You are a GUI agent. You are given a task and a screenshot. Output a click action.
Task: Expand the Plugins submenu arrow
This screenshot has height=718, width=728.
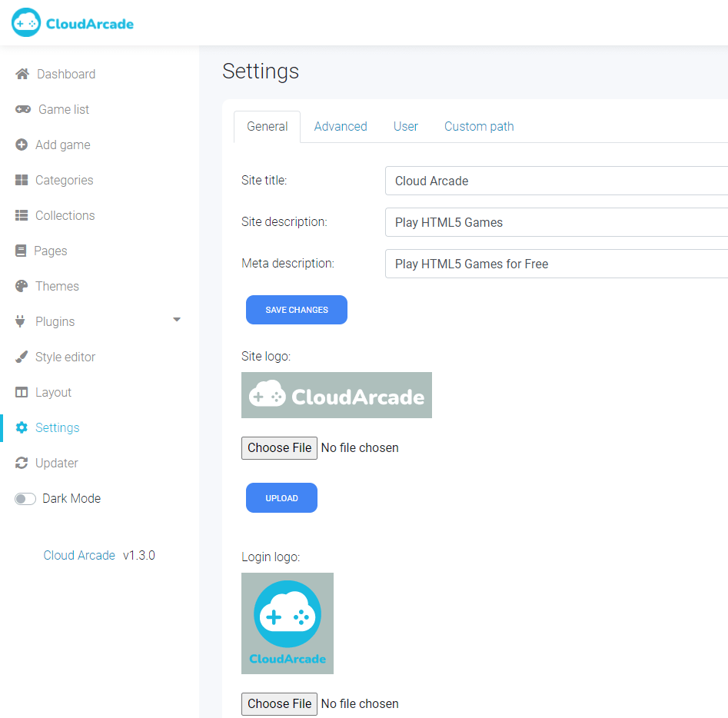click(x=177, y=320)
